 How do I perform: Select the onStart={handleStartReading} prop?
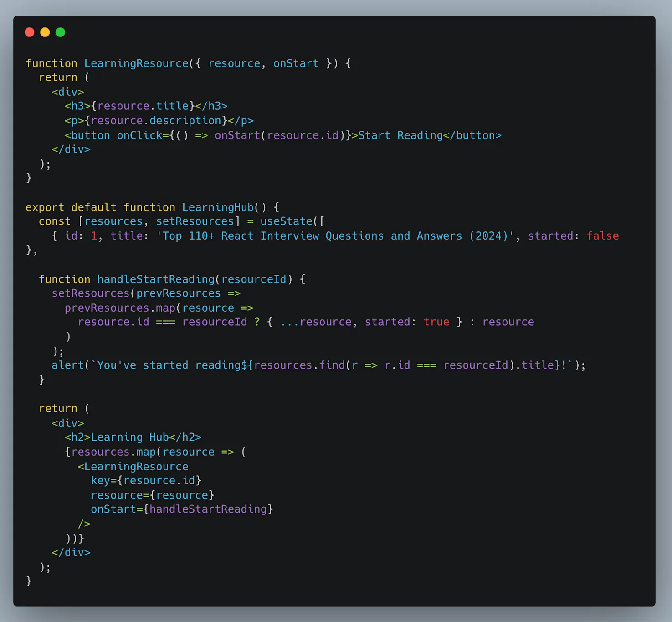pos(181,509)
